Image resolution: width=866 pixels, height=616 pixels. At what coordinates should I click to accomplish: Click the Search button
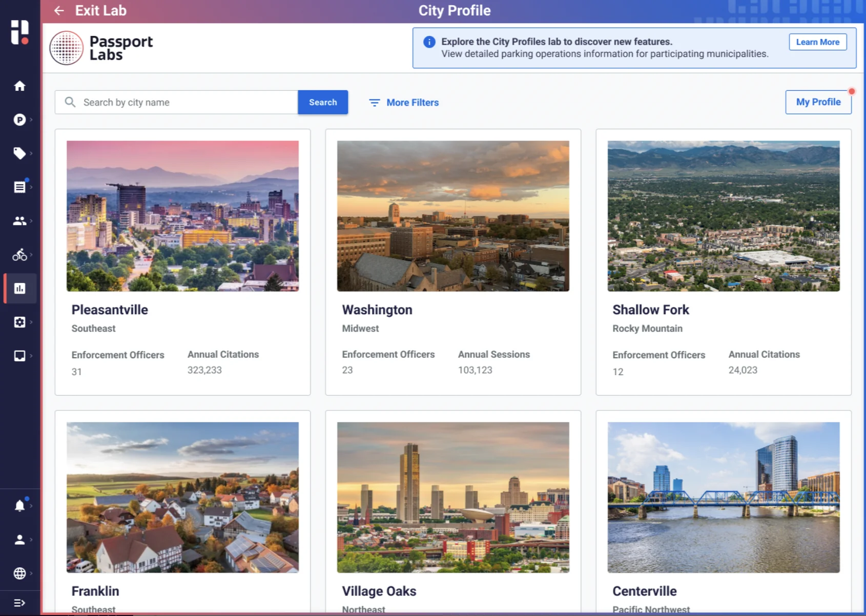pos(323,102)
